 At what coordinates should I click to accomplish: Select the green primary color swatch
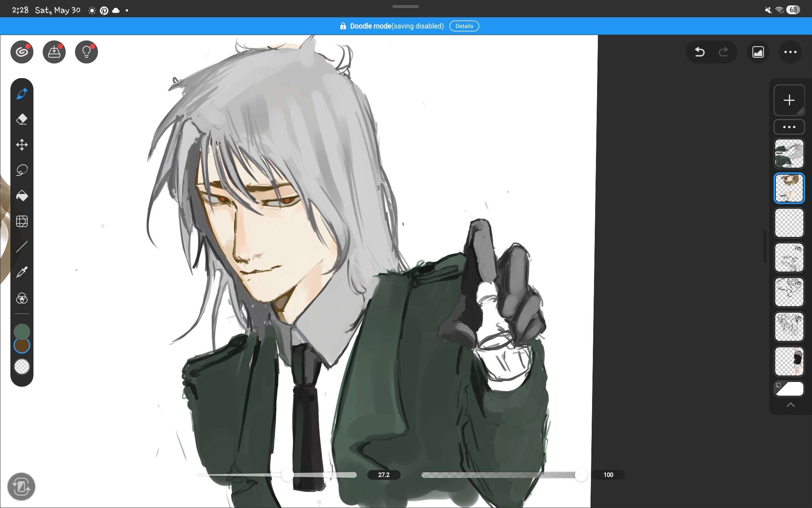tap(22, 331)
